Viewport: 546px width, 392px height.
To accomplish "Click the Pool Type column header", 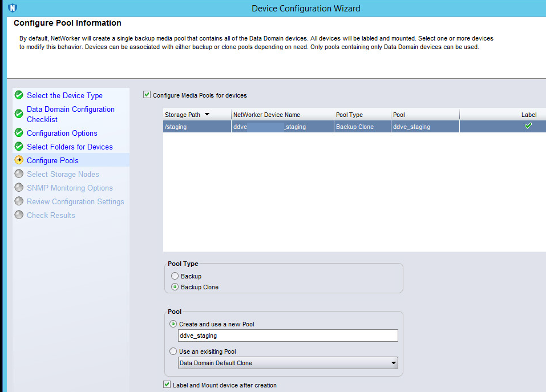I will pos(362,115).
